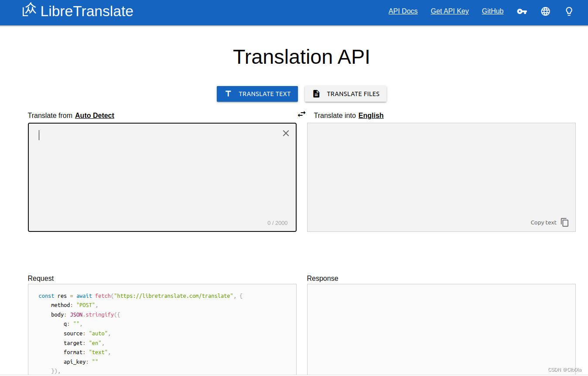Click the 'body: JSON.stringify({' code line

point(85,314)
